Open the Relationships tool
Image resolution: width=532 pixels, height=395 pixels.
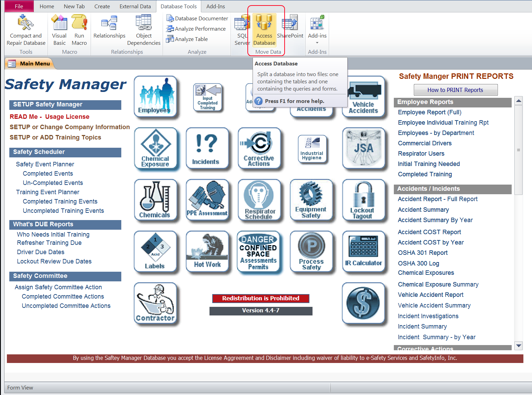pyautogui.click(x=109, y=27)
